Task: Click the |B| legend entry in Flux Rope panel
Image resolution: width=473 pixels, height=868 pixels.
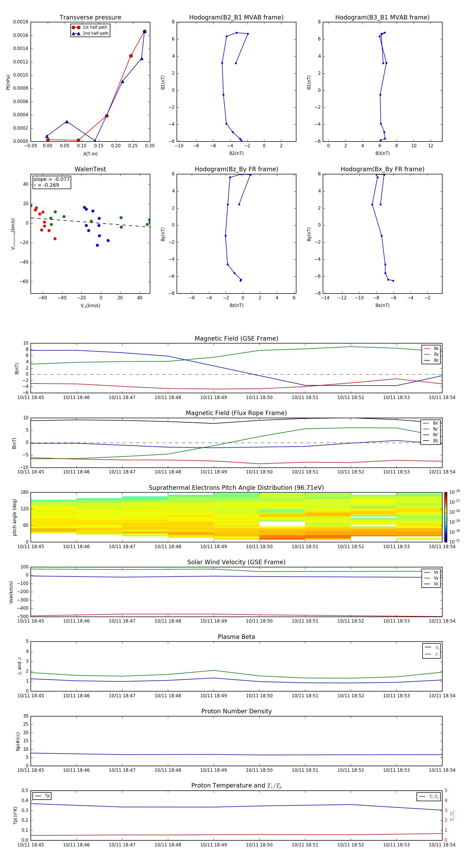Action: tap(431, 441)
